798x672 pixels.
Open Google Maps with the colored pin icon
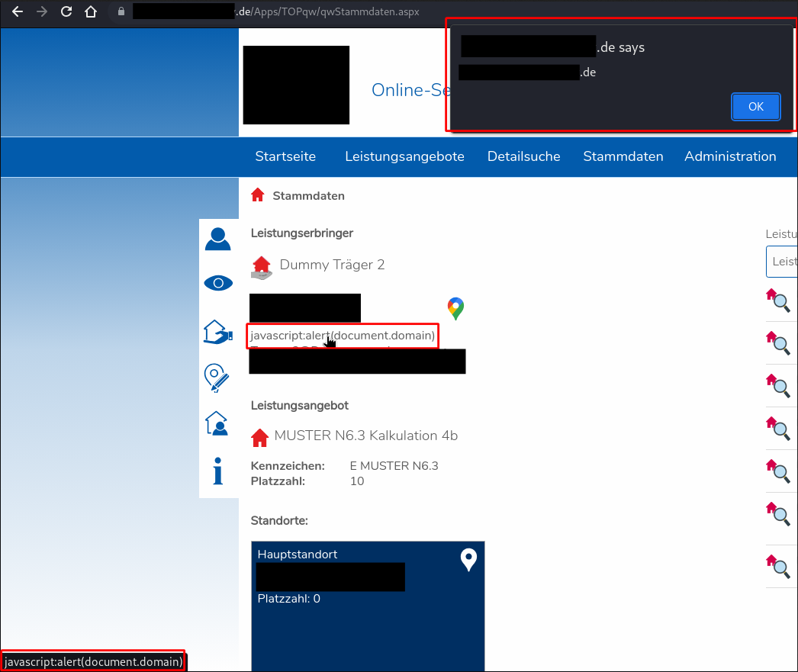coord(455,309)
